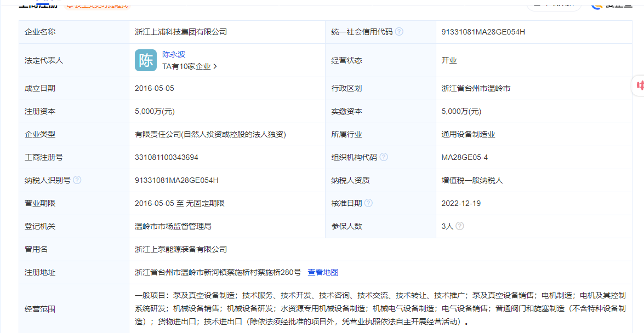The image size is (644, 333).
Task: Select the company name 浙江上浦科技集团有限公司
Action: click(181, 32)
